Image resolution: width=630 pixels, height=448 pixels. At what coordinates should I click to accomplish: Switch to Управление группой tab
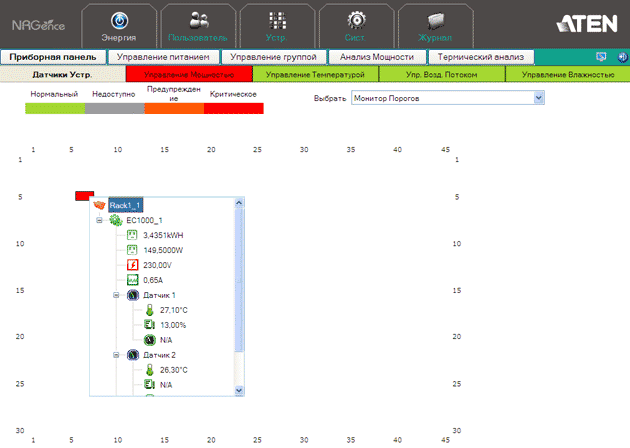pyautogui.click(x=273, y=57)
